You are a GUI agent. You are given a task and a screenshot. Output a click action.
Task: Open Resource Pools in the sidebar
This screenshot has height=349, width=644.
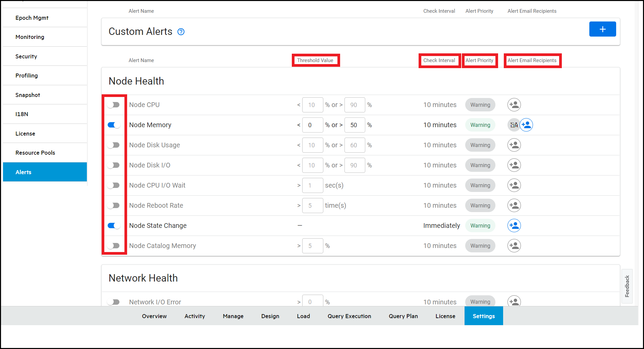[x=35, y=153]
